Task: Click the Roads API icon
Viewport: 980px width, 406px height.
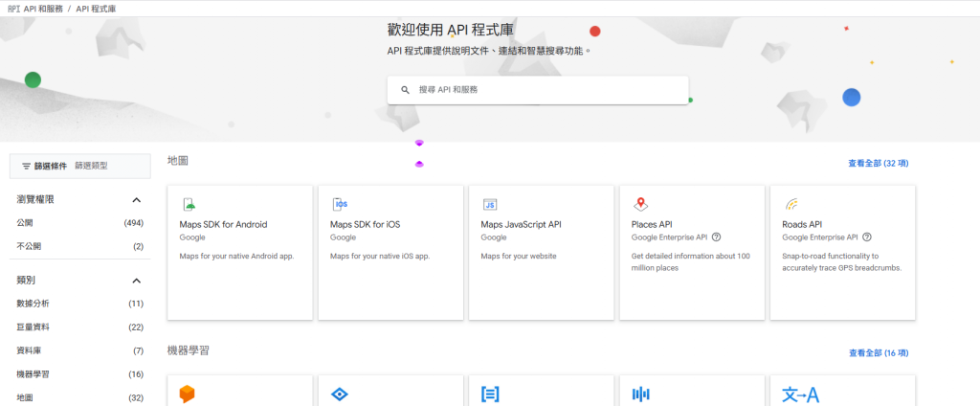Action: [791, 205]
